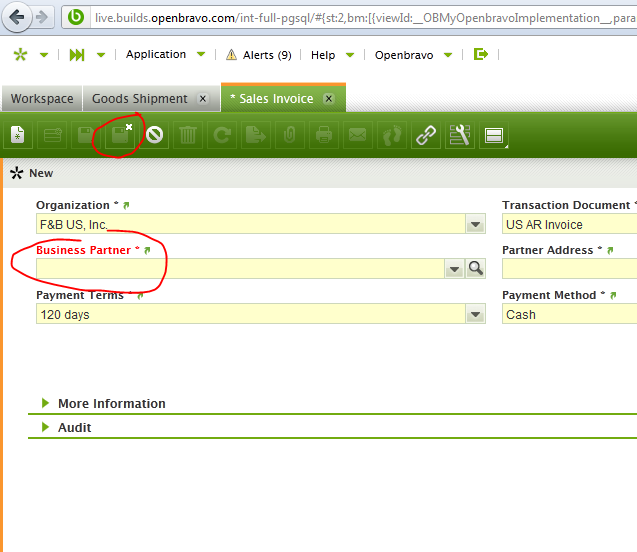Click the Delete trash can icon
This screenshot has height=552, width=637.
(x=188, y=135)
